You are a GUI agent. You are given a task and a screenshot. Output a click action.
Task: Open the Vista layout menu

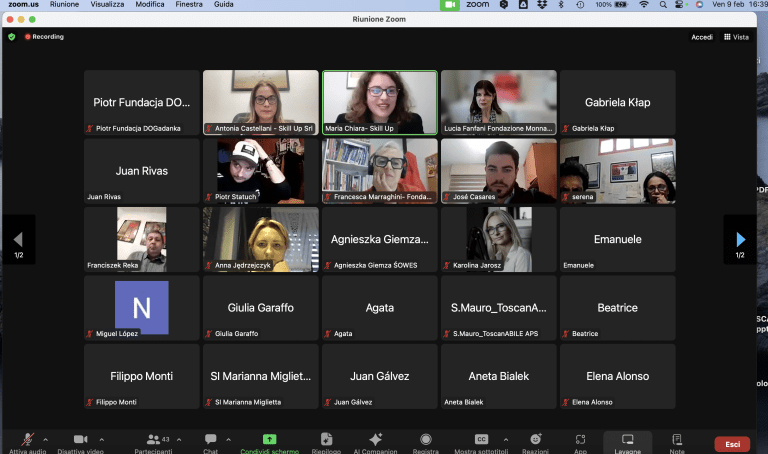click(736, 37)
